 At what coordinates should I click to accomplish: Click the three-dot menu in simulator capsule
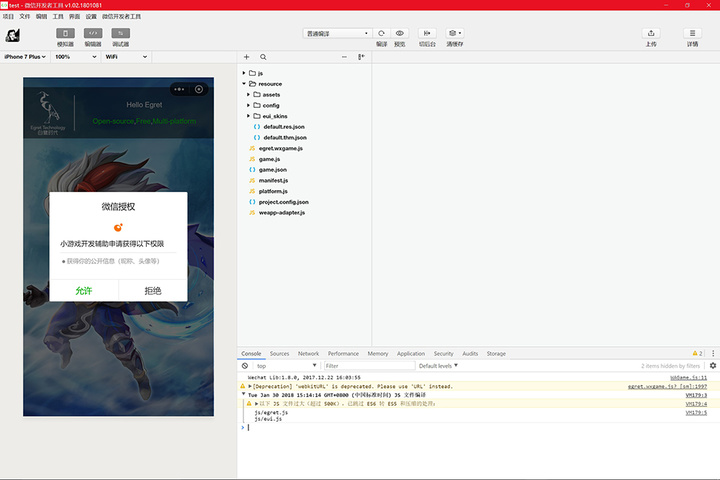[x=179, y=89]
